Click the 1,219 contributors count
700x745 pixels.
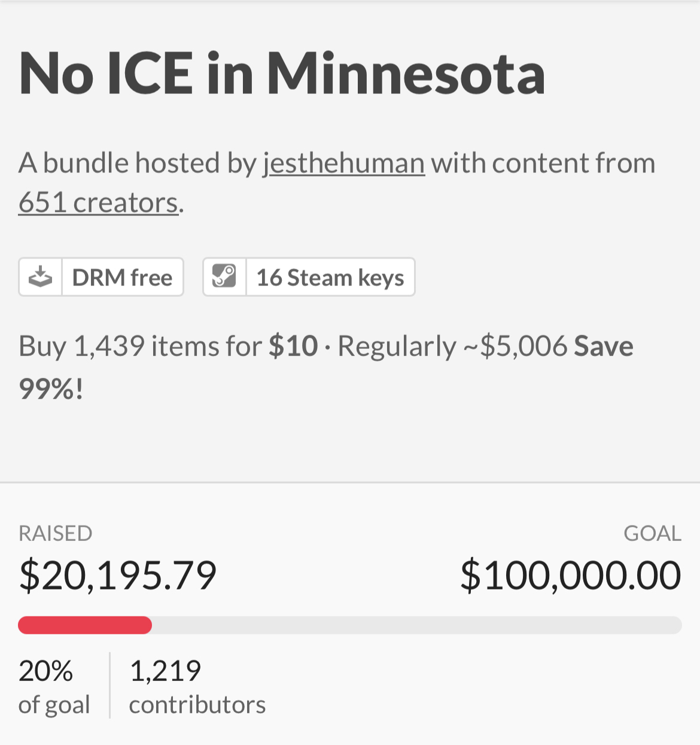(x=197, y=687)
